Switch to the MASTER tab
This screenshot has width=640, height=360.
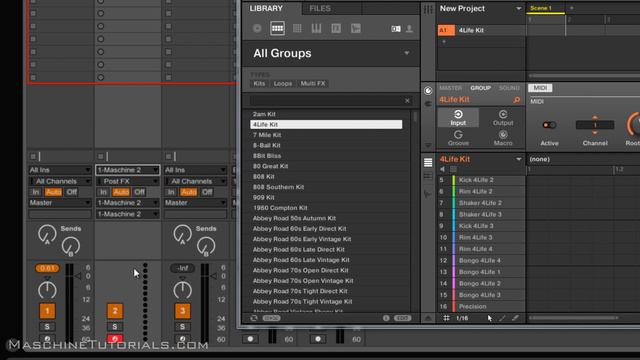tap(450, 88)
